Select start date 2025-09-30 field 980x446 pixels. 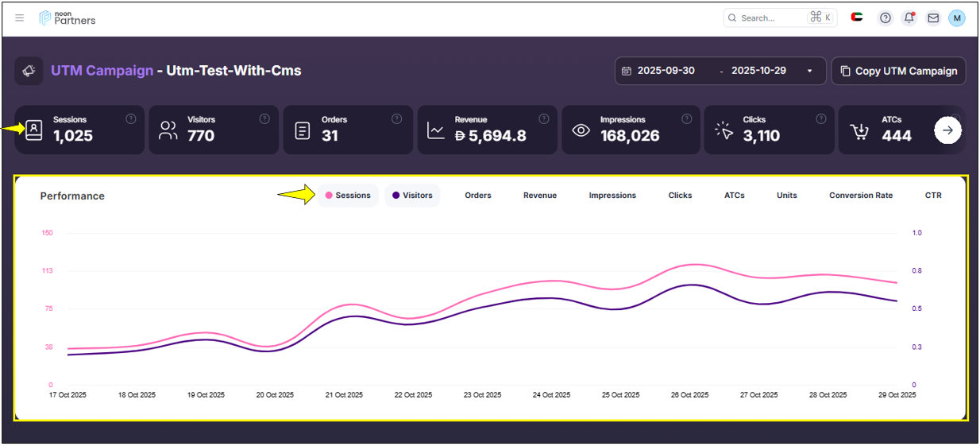[666, 71]
